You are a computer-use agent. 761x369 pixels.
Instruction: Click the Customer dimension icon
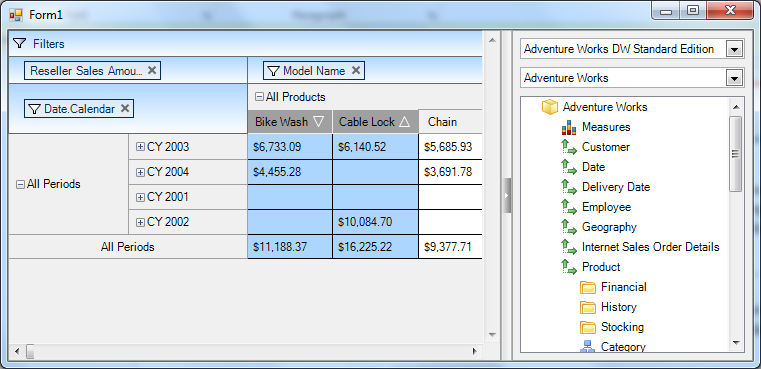click(569, 147)
